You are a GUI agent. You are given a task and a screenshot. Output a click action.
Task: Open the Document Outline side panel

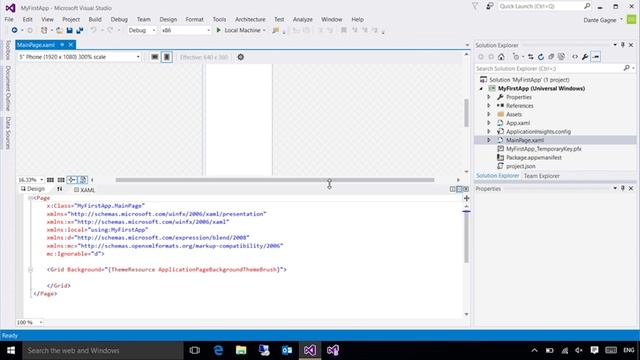click(8, 88)
